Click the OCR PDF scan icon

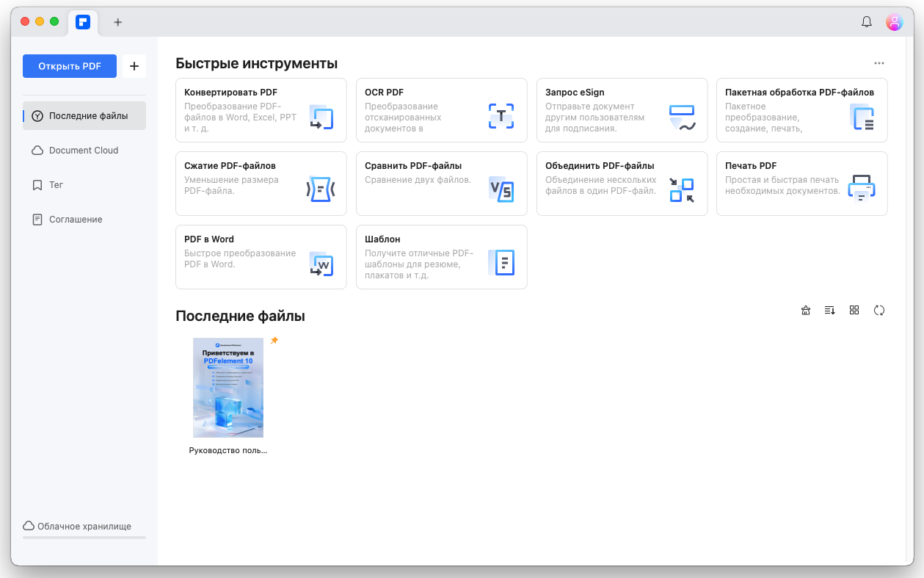click(x=501, y=116)
